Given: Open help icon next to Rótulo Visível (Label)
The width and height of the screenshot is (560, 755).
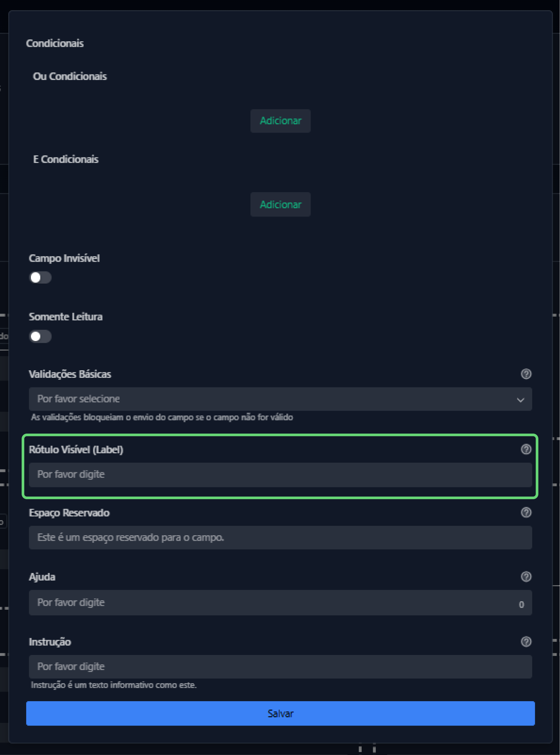Looking at the screenshot, I should 526,450.
